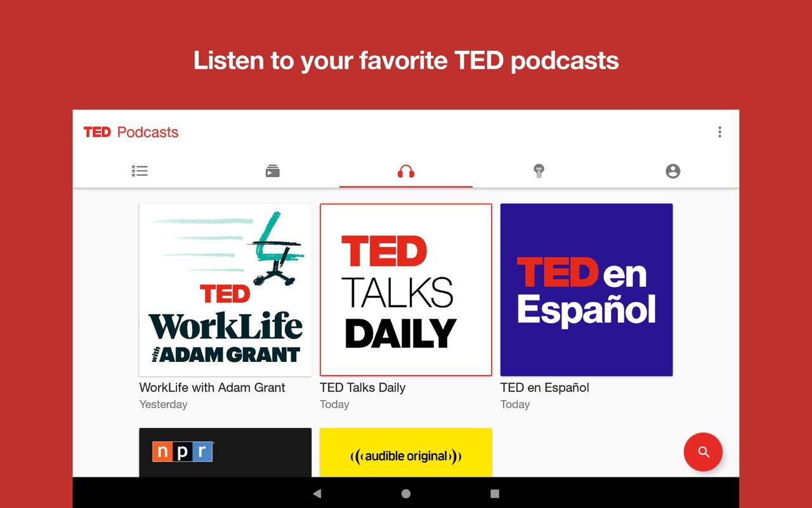The image size is (812, 508).
Task: Go to the profile account tab
Action: tap(673, 171)
